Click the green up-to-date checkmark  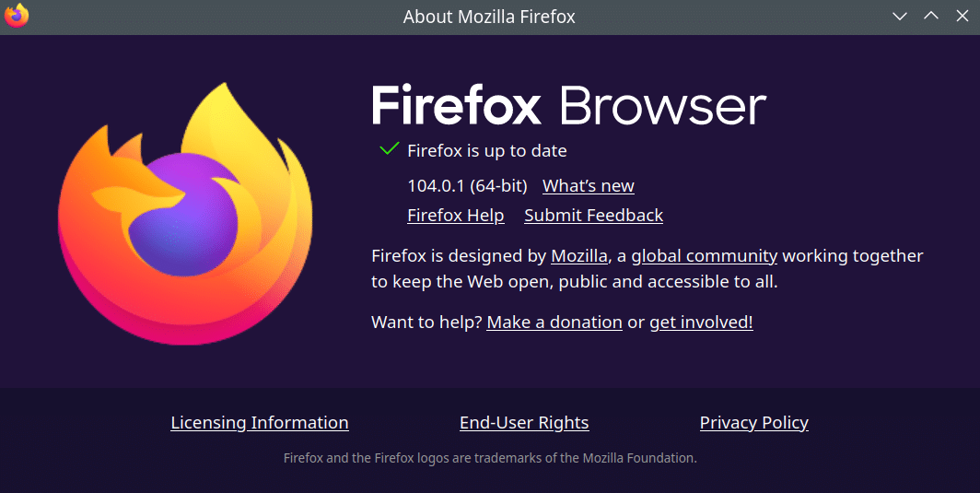tap(389, 149)
